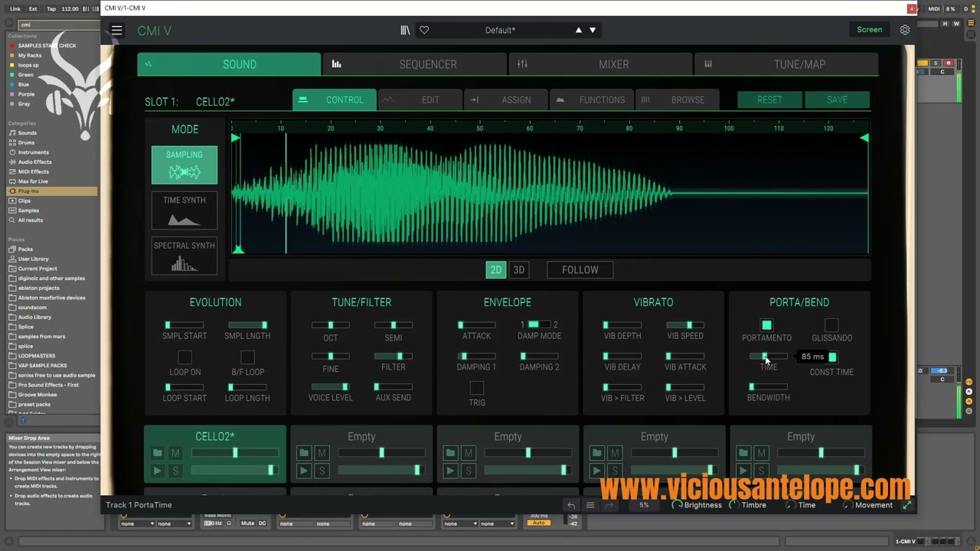Play the second Empty slot
Screen dimensions: 980x551
304,471
